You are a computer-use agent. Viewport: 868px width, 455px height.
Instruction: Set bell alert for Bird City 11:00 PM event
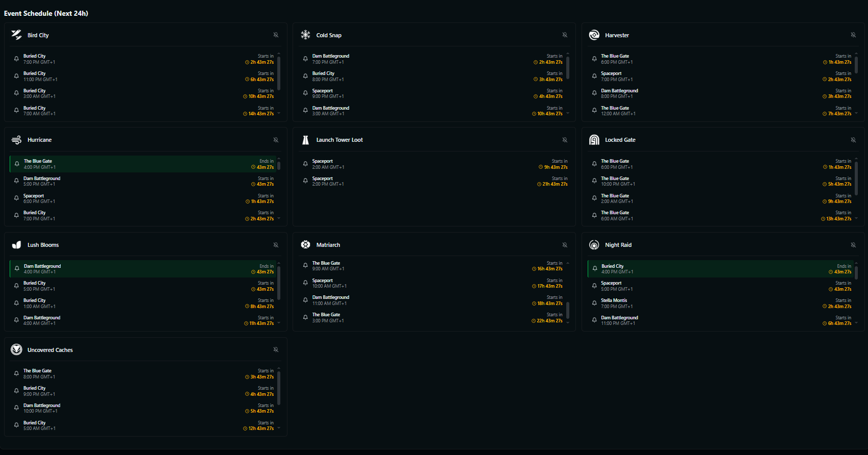pyautogui.click(x=16, y=77)
